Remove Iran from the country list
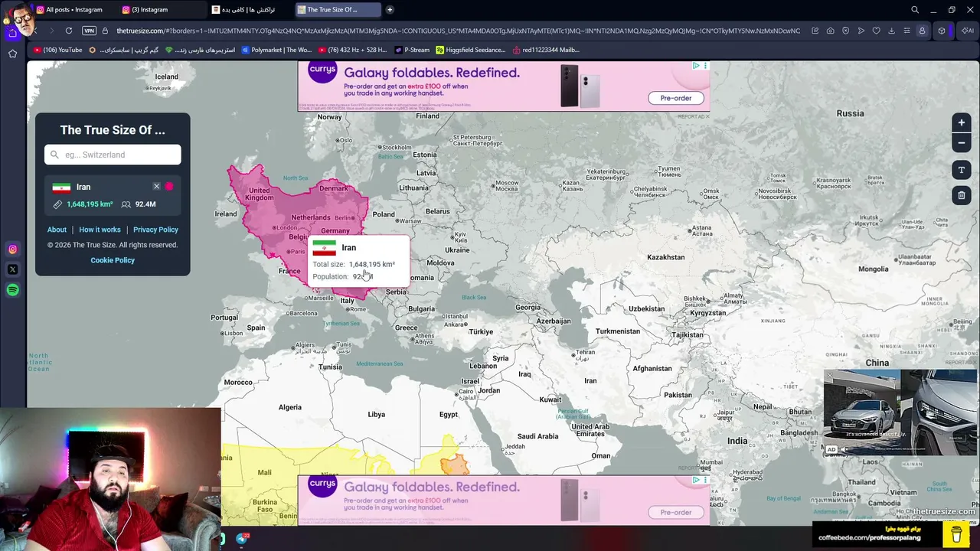The height and width of the screenshot is (551, 980). 156,187
